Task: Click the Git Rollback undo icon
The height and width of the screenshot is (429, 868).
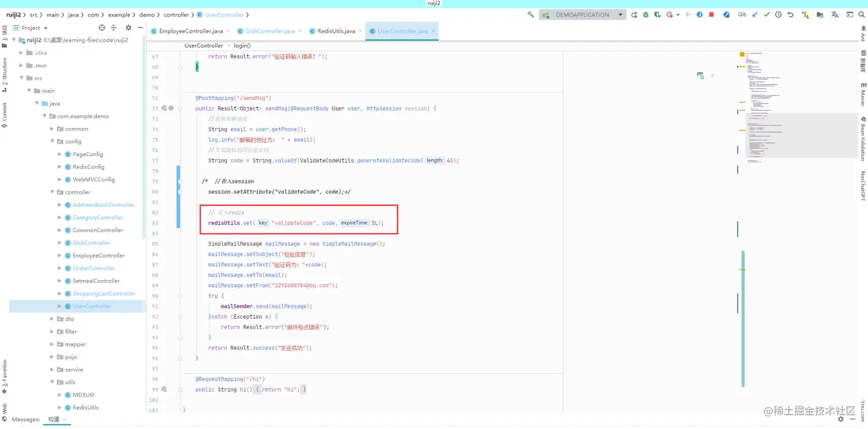Action: pos(790,14)
